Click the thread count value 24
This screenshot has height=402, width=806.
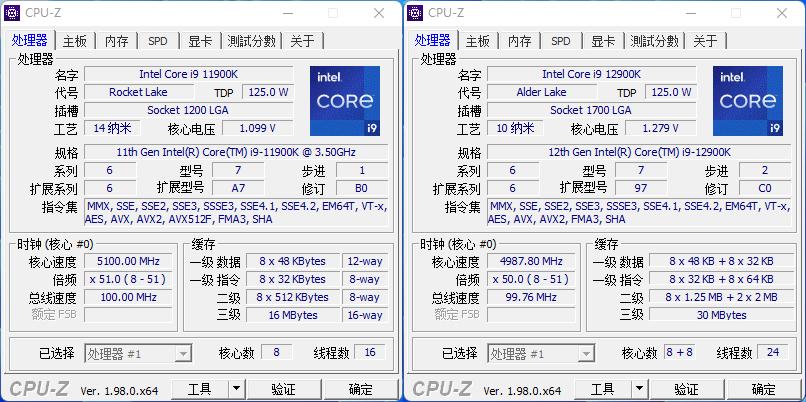(x=773, y=352)
